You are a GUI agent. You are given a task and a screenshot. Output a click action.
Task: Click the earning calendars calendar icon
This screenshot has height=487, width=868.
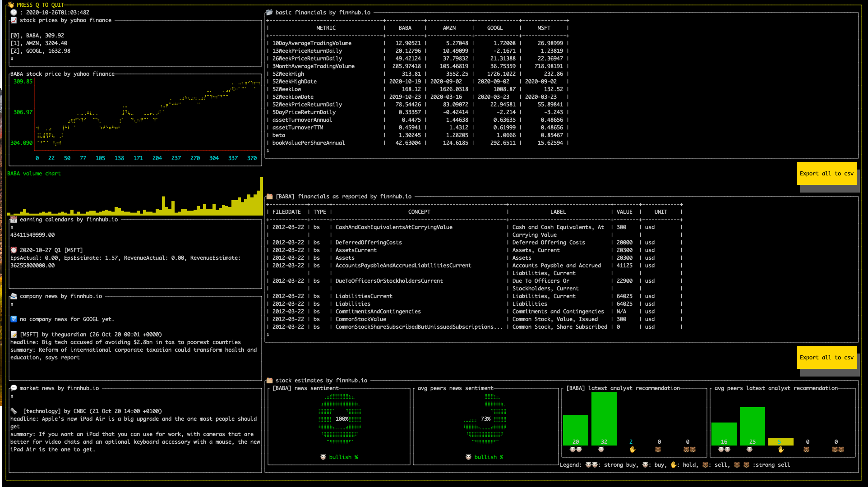pyautogui.click(x=14, y=220)
